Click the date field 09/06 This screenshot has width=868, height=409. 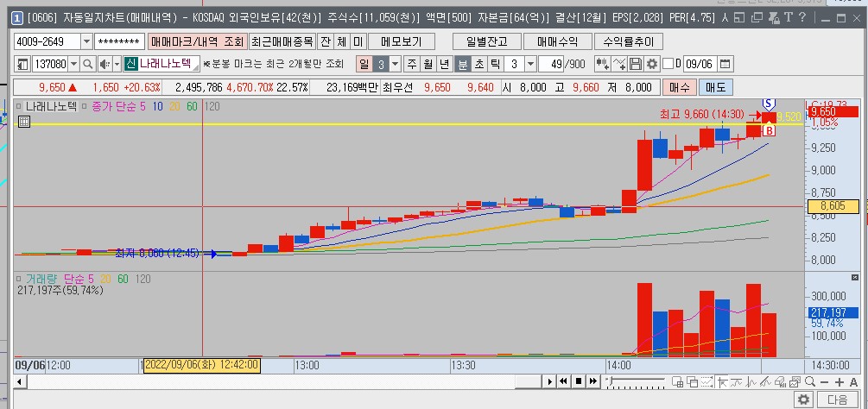point(700,64)
